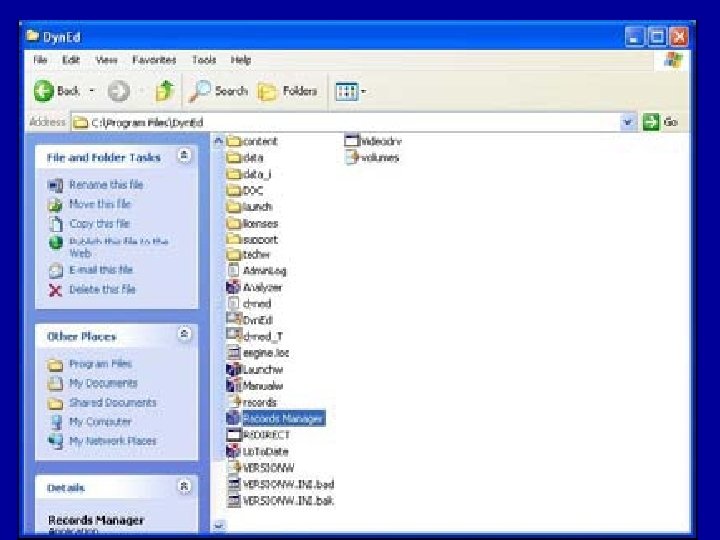Click the address bar path field
Screen dimensions: 720x540
345,122
